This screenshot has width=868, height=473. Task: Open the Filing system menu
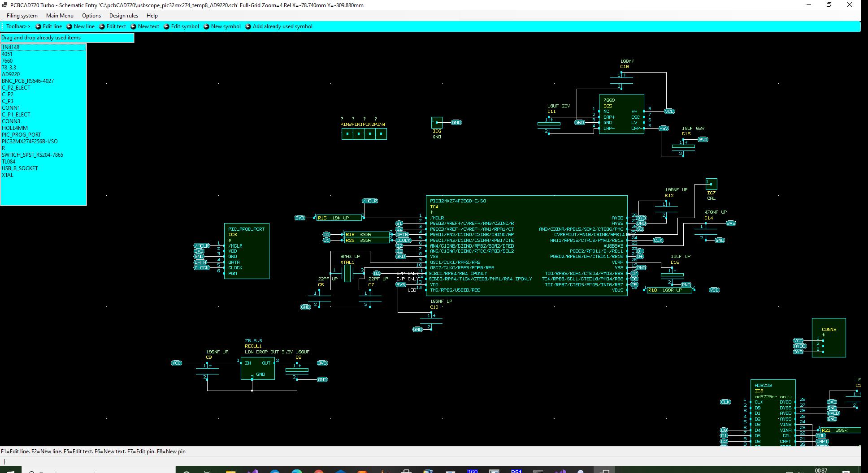(x=22, y=16)
